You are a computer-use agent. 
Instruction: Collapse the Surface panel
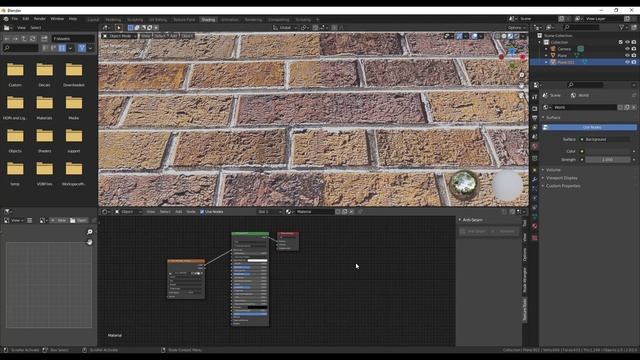[553, 118]
